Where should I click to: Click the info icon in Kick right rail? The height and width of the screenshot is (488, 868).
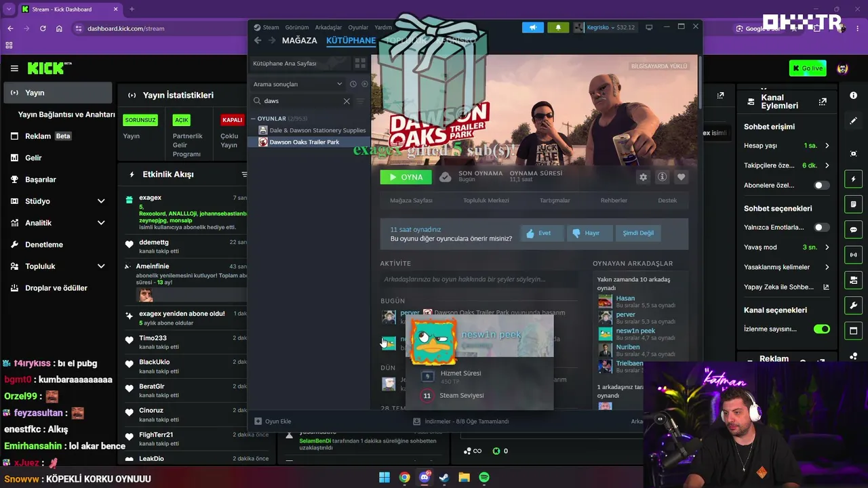pos(854,96)
